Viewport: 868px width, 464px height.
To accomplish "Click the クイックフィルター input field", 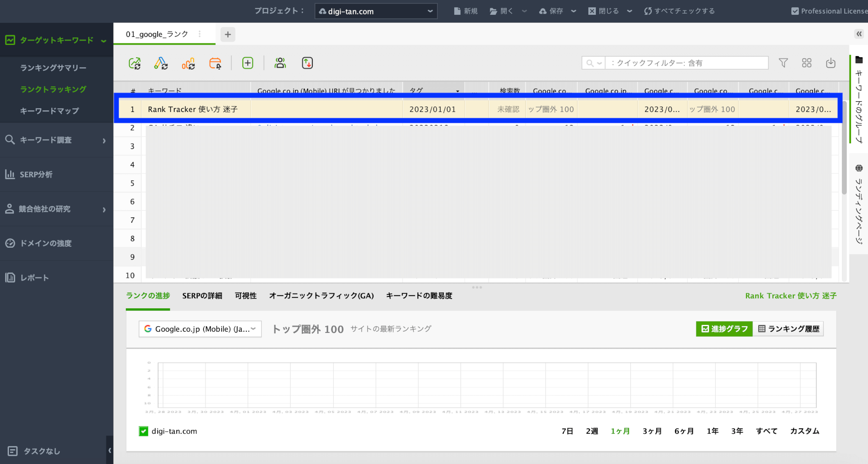I will [687, 63].
